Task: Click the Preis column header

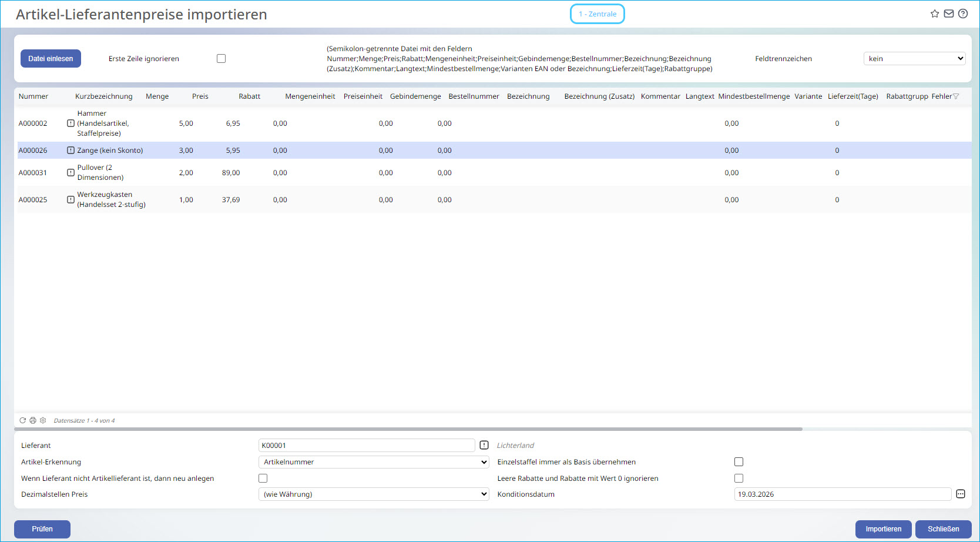Action: pyautogui.click(x=200, y=96)
